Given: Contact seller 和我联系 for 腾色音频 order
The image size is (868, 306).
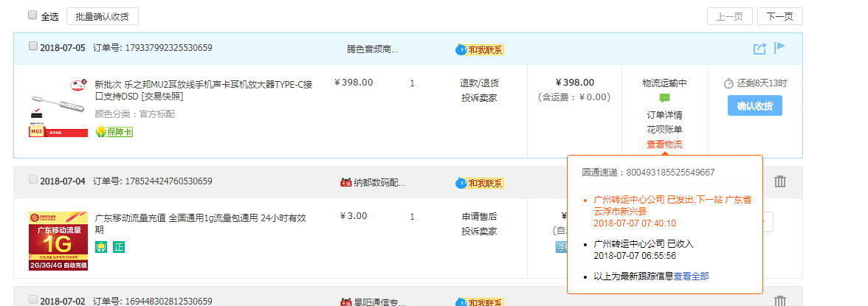Looking at the screenshot, I should pos(480,49).
